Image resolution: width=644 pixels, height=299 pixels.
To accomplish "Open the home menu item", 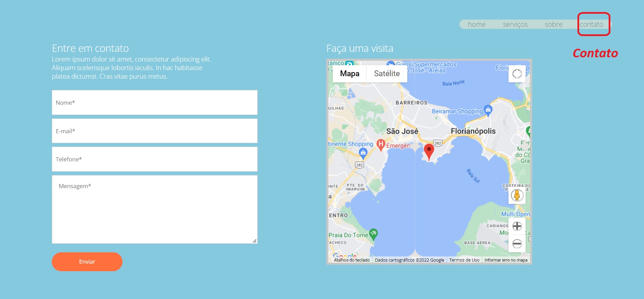I will [x=477, y=24].
